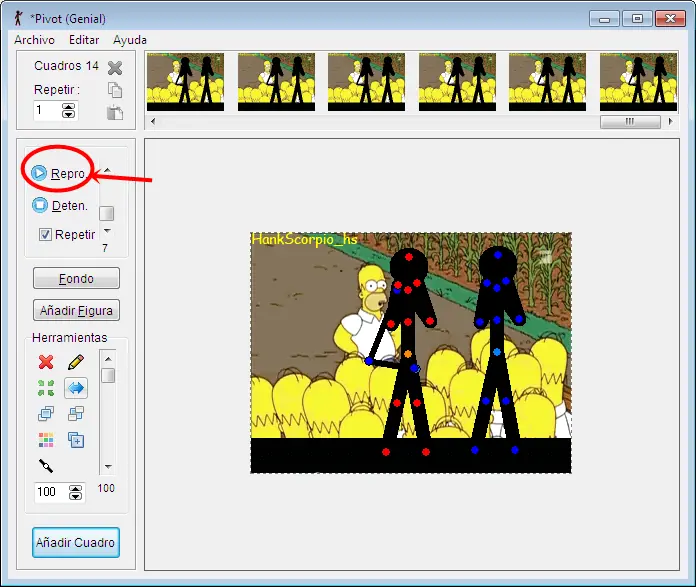
Task: Select the second frame thumbnail
Action: point(277,82)
